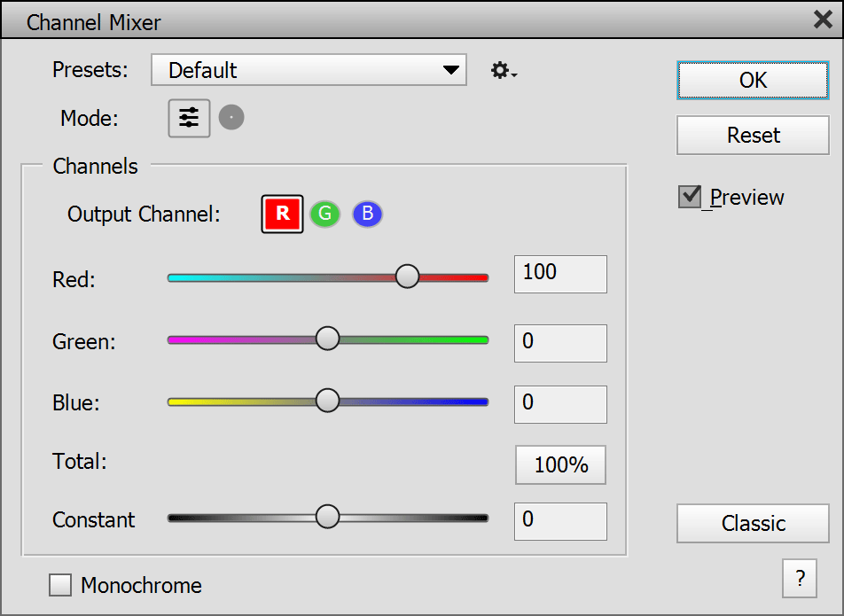The image size is (844, 616).
Task: Click OK to apply channel mixer
Action: click(x=753, y=81)
